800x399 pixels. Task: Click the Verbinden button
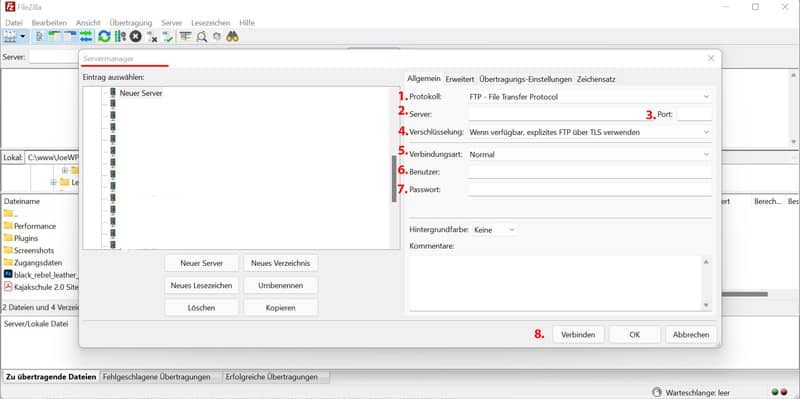pyautogui.click(x=578, y=335)
